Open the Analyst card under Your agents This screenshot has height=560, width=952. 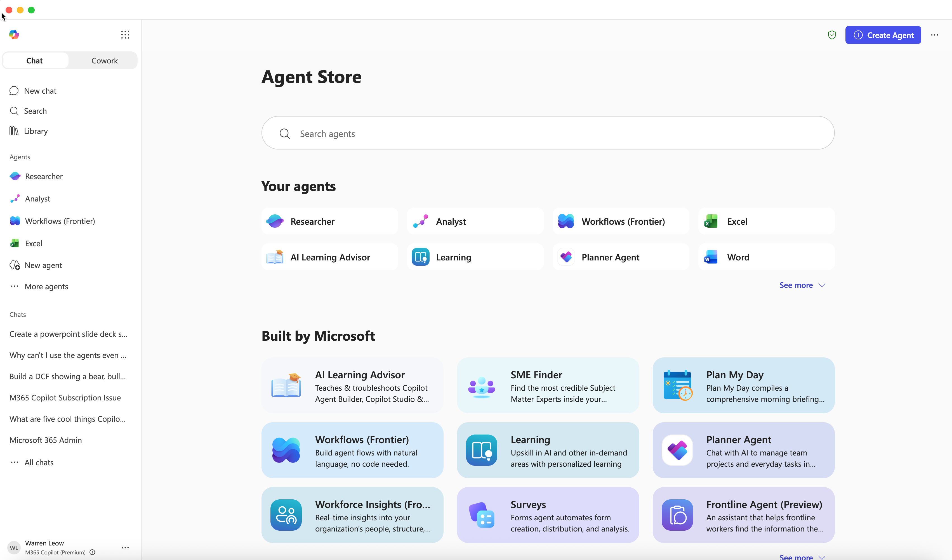point(475,221)
